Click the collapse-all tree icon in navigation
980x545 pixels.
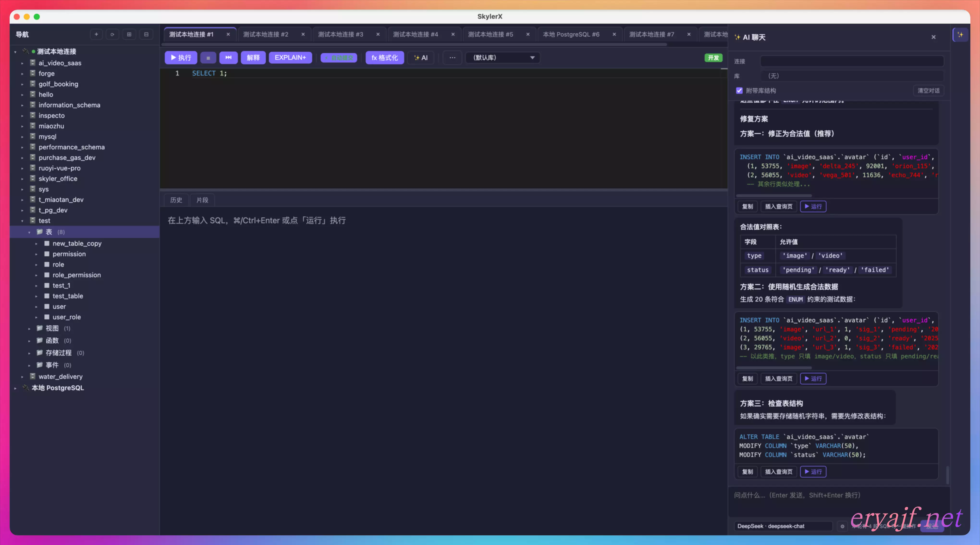tap(146, 34)
